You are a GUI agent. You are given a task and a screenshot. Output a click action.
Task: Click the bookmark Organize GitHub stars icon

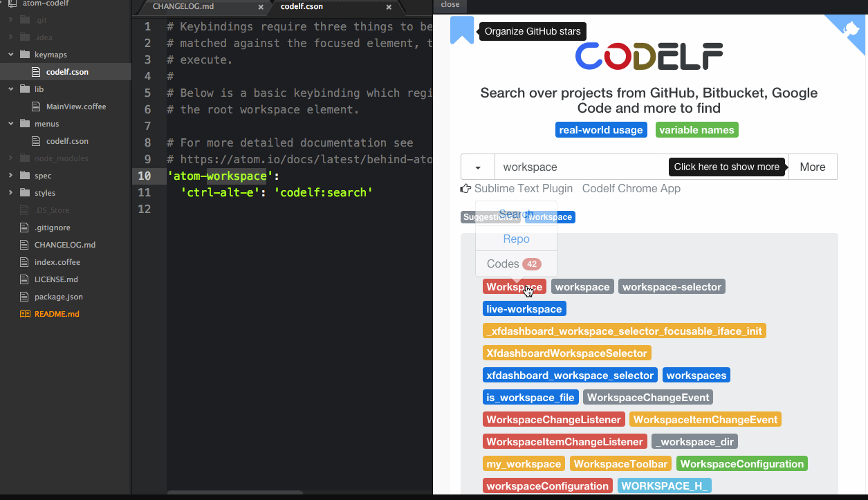[x=462, y=30]
